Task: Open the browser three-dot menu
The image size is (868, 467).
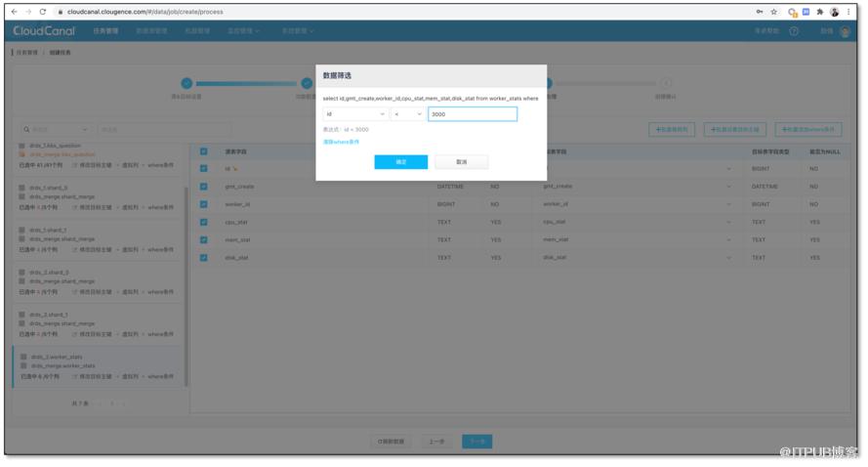Action: coord(848,12)
